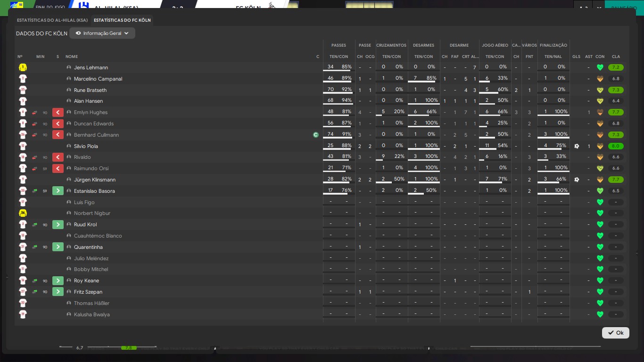Viewport: 644px width, 362px height.
Task: Select the Estatísticas do FC Köln tab
Action: click(x=122, y=20)
